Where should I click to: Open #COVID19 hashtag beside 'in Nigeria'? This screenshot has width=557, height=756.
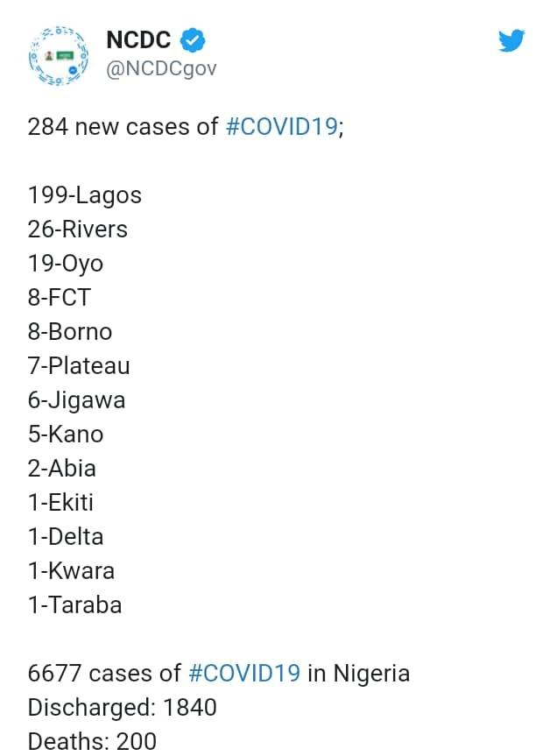click(x=244, y=673)
